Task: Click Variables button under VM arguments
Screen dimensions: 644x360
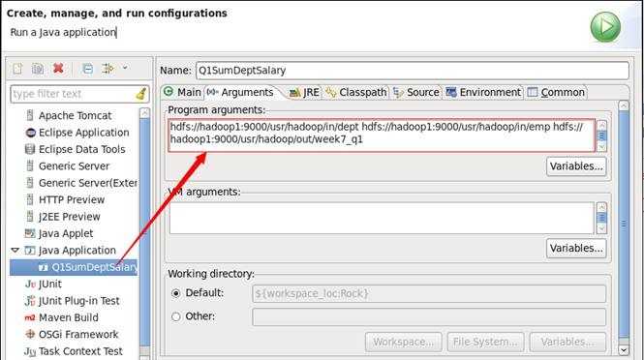Action: [576, 249]
